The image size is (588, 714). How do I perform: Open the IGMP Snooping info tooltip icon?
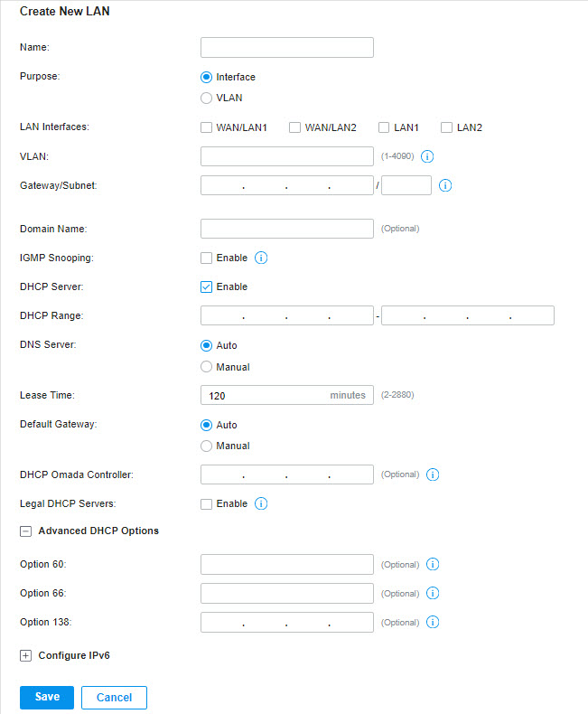261,258
